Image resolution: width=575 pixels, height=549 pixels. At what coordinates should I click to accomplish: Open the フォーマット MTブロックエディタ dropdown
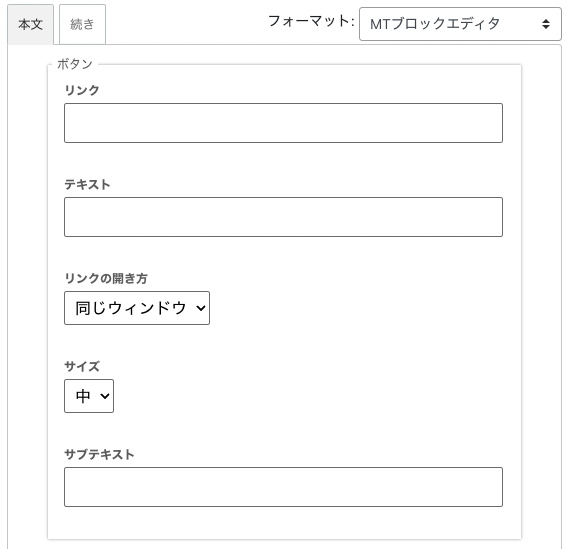460,24
